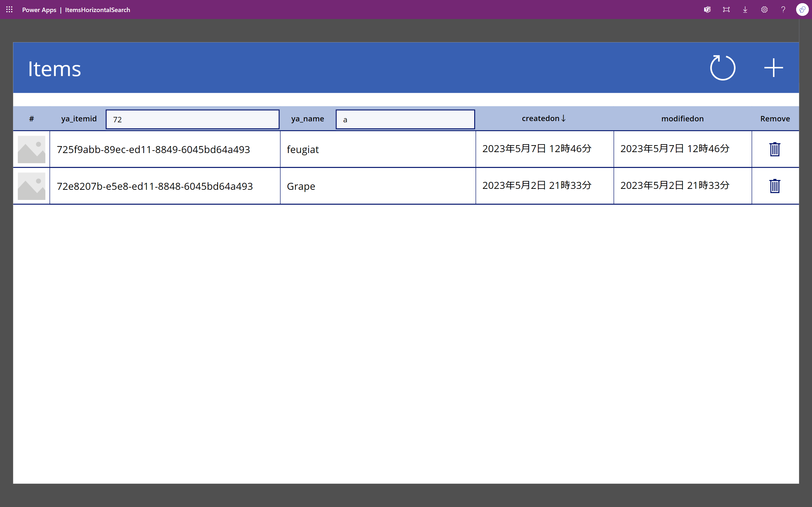Click the download icon in top bar
812x507 pixels.
(x=745, y=10)
